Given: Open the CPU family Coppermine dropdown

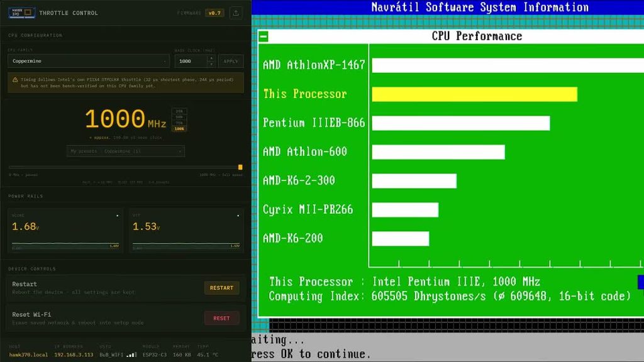Looking at the screenshot, I should pyautogui.click(x=88, y=61).
